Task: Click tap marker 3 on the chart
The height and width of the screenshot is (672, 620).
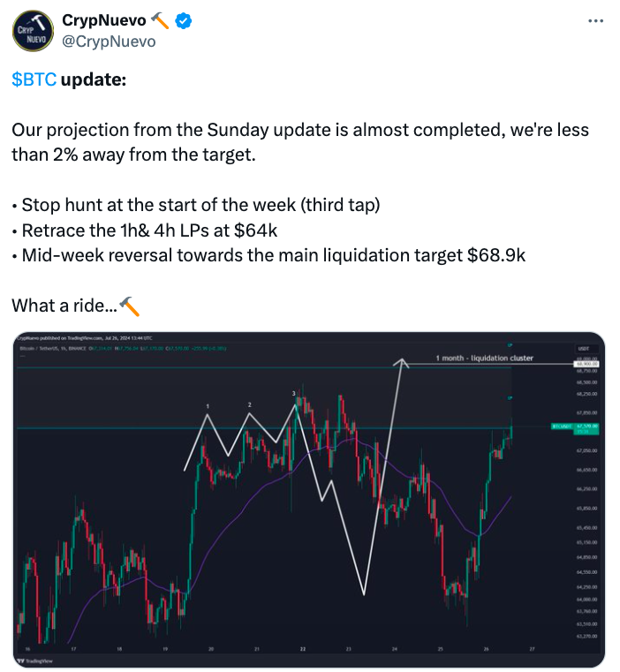Action: point(294,393)
